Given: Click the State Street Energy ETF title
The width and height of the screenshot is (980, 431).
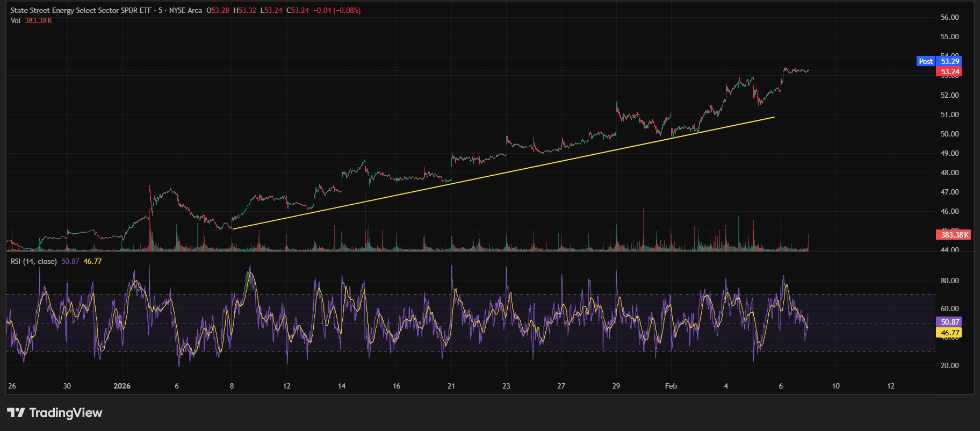Looking at the screenshot, I should point(81,10).
